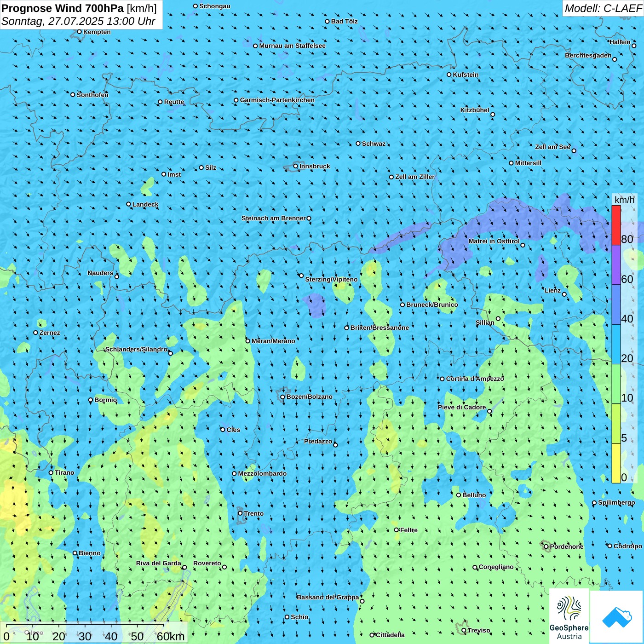Click the Bassano del Grappa label
This screenshot has width=644, height=644.
point(328,597)
